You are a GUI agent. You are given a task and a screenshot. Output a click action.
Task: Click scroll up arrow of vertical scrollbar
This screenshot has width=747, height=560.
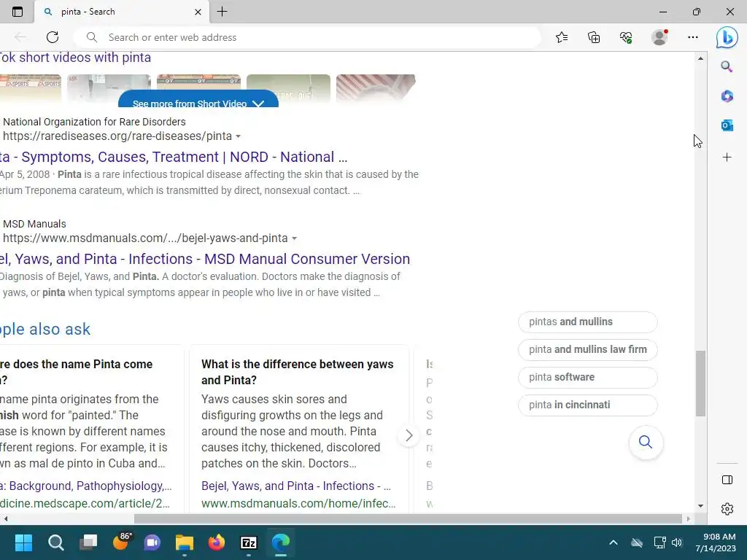coord(700,58)
